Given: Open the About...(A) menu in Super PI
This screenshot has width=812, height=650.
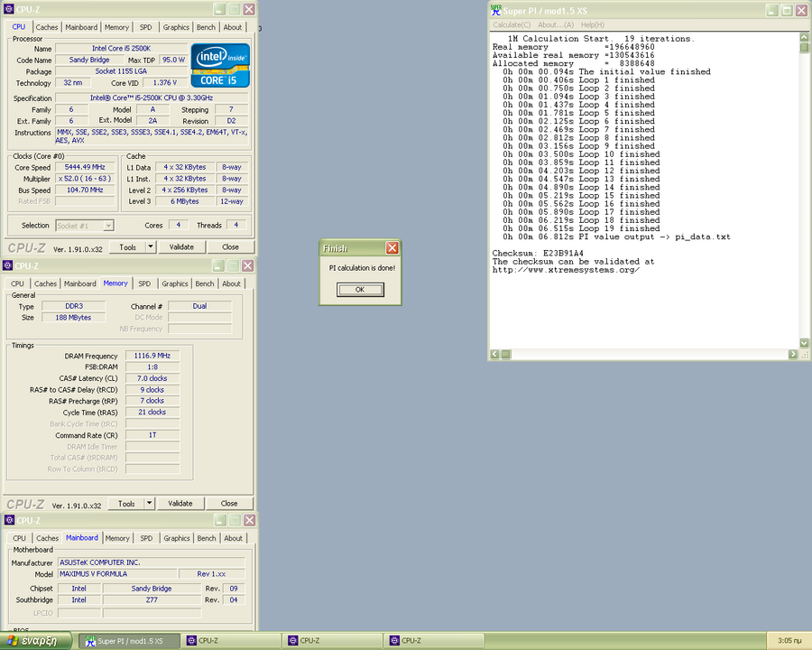Looking at the screenshot, I should point(556,25).
